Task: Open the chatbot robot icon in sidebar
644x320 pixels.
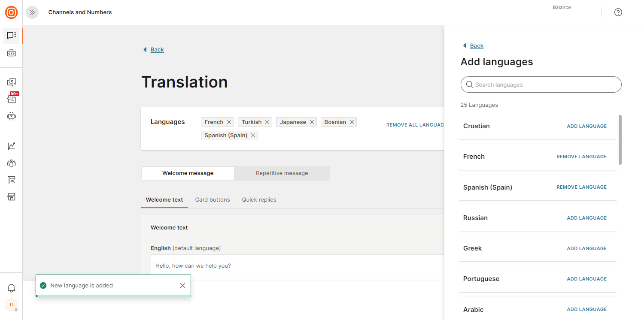Action: click(12, 116)
